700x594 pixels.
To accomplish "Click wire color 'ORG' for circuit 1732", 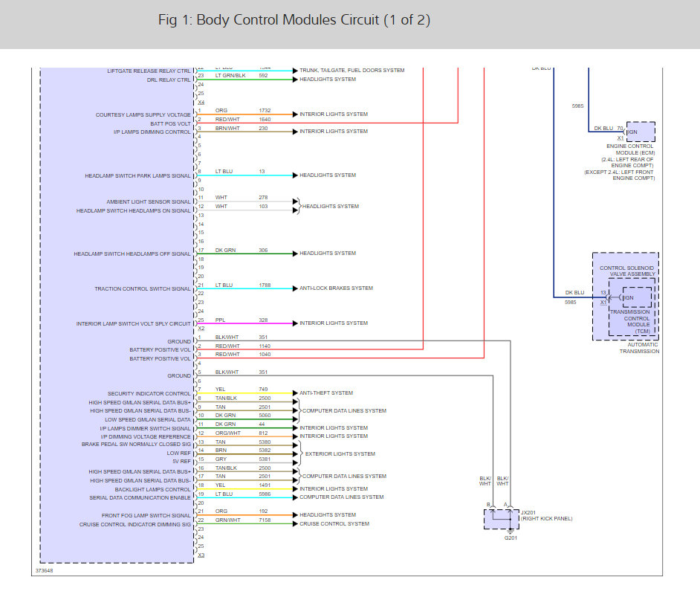I will pos(221,111).
